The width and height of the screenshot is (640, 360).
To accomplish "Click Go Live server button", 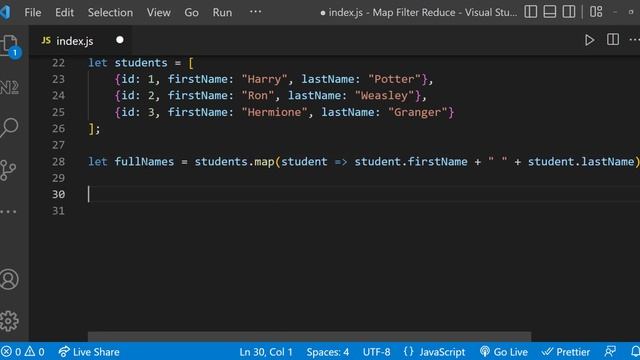I will 504,351.
